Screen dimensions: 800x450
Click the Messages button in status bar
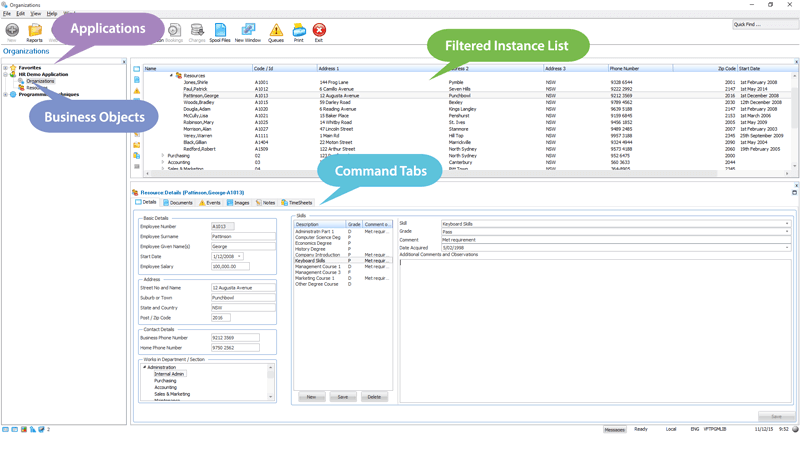click(614, 430)
